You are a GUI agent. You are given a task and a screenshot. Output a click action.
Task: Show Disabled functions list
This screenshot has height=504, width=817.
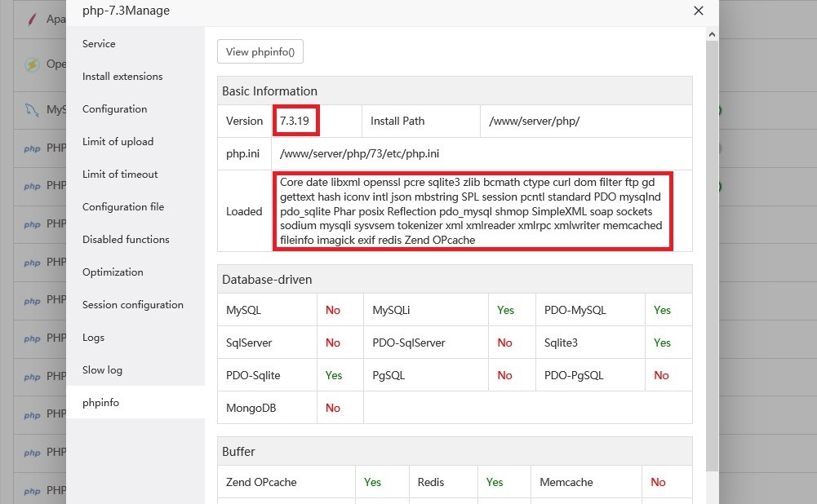126,240
